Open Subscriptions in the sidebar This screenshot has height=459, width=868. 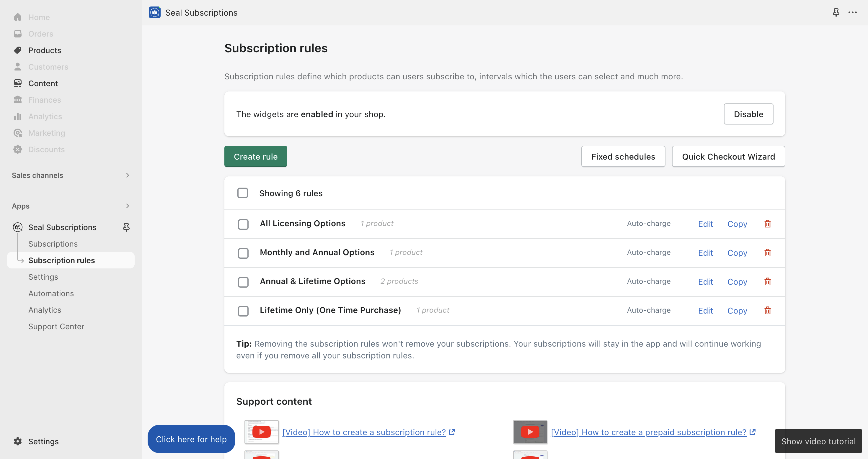53,244
